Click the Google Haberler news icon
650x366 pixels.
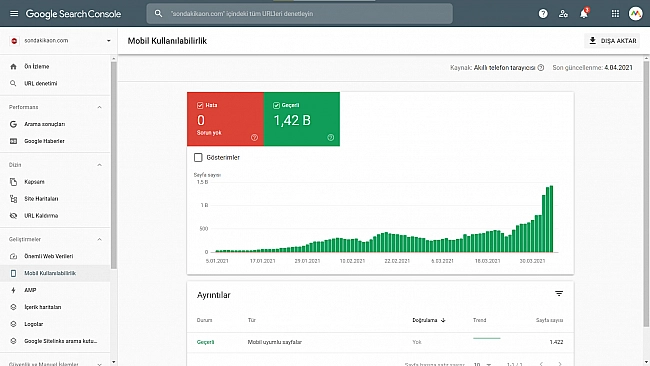coord(13,141)
